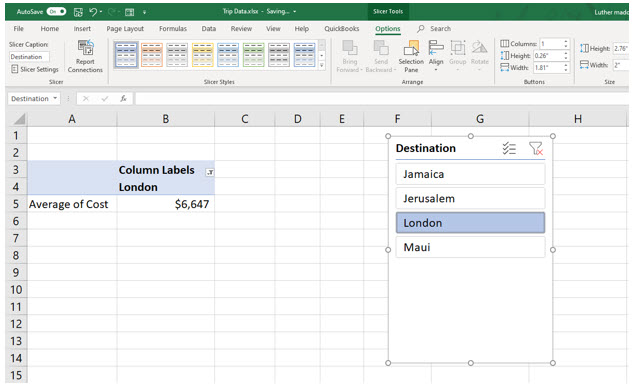
Task: Select Maui in the slicer
Action: point(470,247)
